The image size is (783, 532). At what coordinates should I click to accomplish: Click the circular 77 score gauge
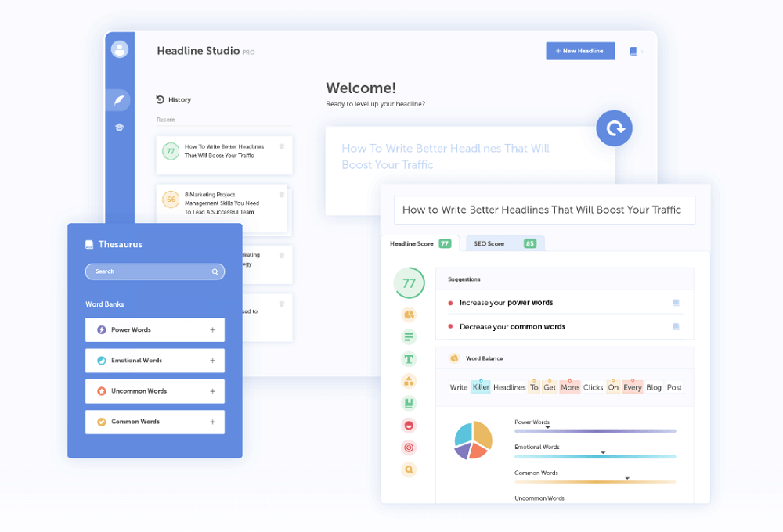tap(409, 283)
